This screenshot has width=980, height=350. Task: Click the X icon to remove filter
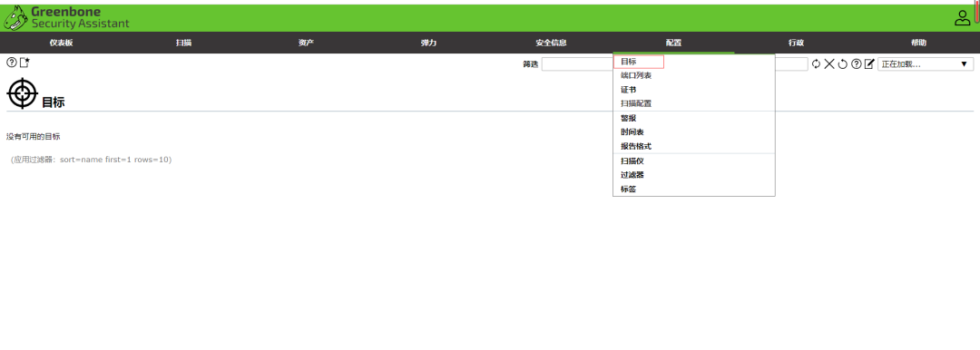coord(829,64)
